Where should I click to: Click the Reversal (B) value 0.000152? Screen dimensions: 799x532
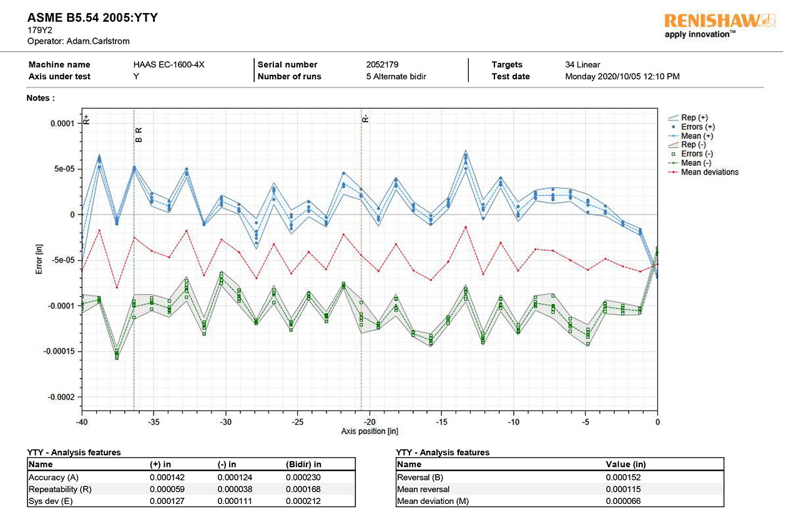point(623,477)
